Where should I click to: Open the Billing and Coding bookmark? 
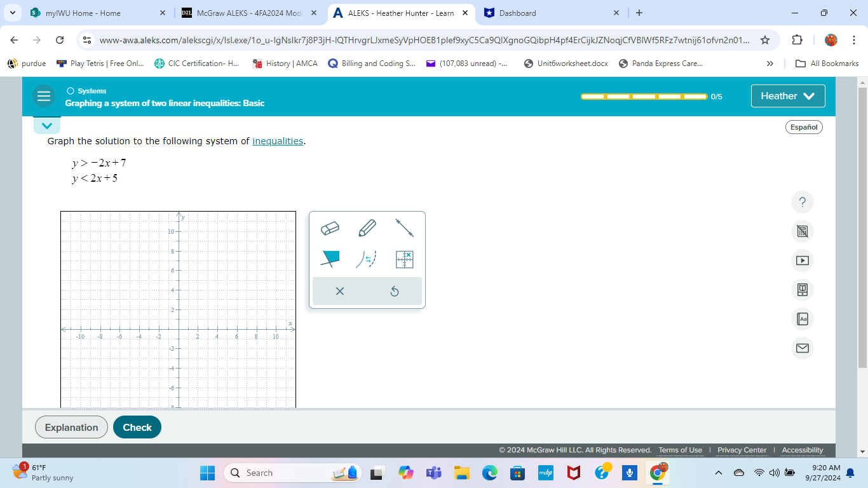372,64
